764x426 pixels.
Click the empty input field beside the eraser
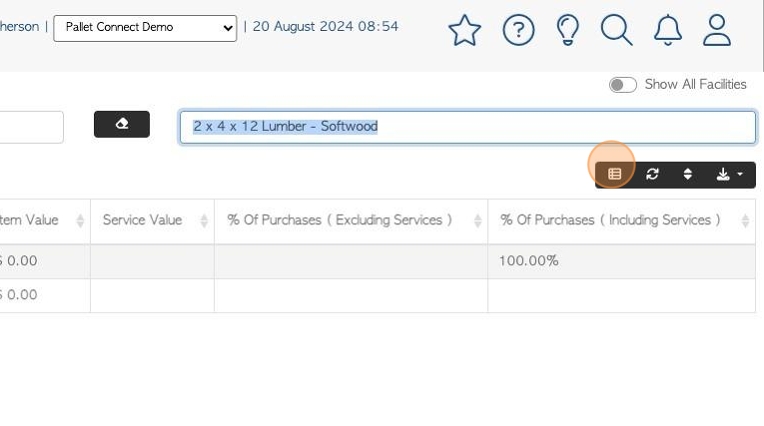(31, 127)
